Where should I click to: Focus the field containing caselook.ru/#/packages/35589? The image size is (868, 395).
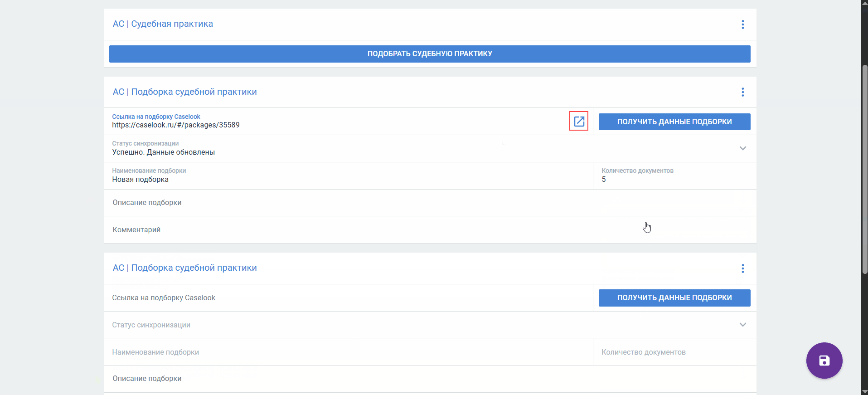point(335,125)
